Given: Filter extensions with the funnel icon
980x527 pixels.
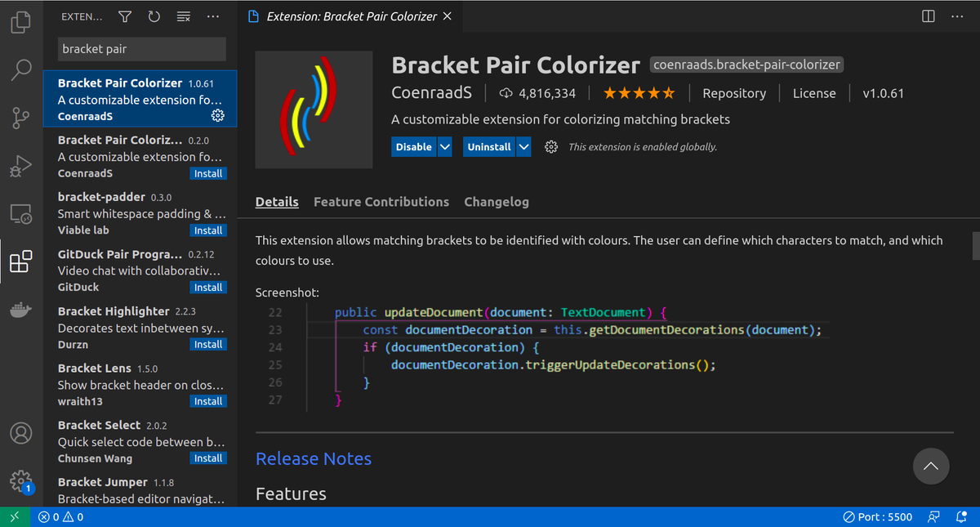Looking at the screenshot, I should pyautogui.click(x=124, y=16).
